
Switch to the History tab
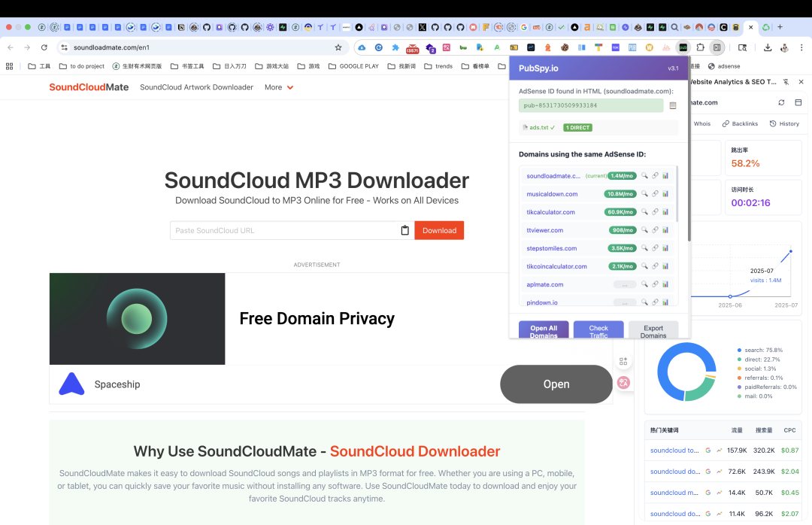coord(784,124)
